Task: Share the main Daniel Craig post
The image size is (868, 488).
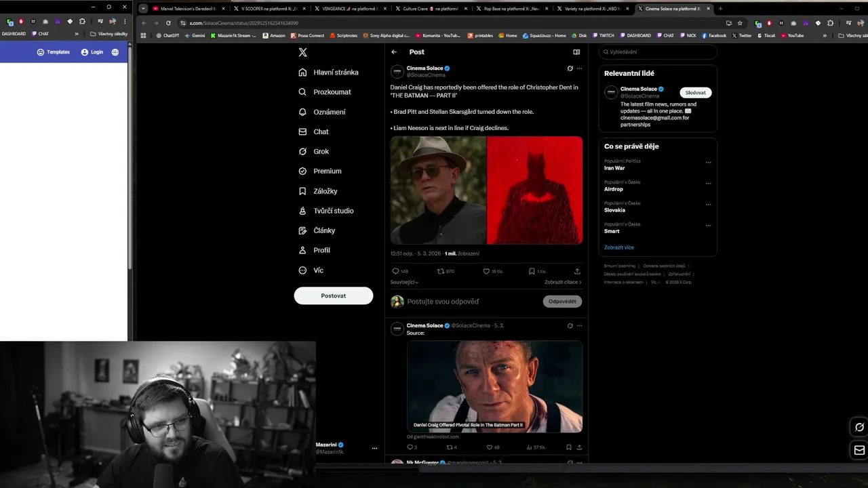Action: 577,271
